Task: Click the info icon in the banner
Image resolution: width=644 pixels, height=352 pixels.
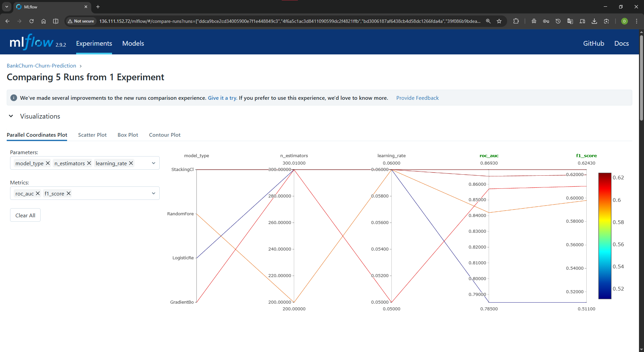Action: coord(14,98)
